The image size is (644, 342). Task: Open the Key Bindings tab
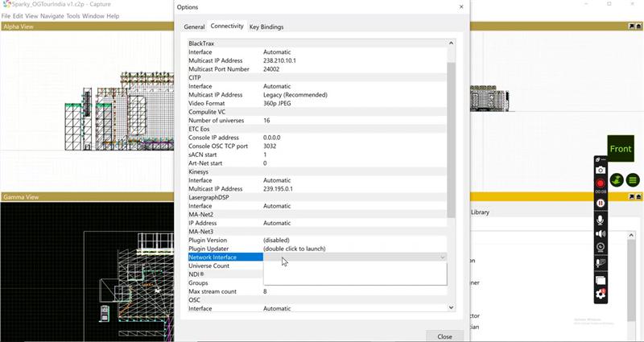pyautogui.click(x=266, y=27)
